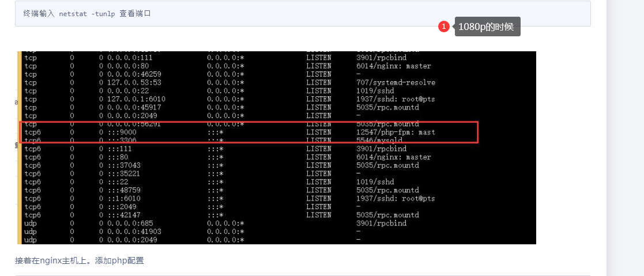Viewport: 644px width, 276px height.
Task: Click the ":::37043" tcp6 address
Action: click(x=124, y=165)
